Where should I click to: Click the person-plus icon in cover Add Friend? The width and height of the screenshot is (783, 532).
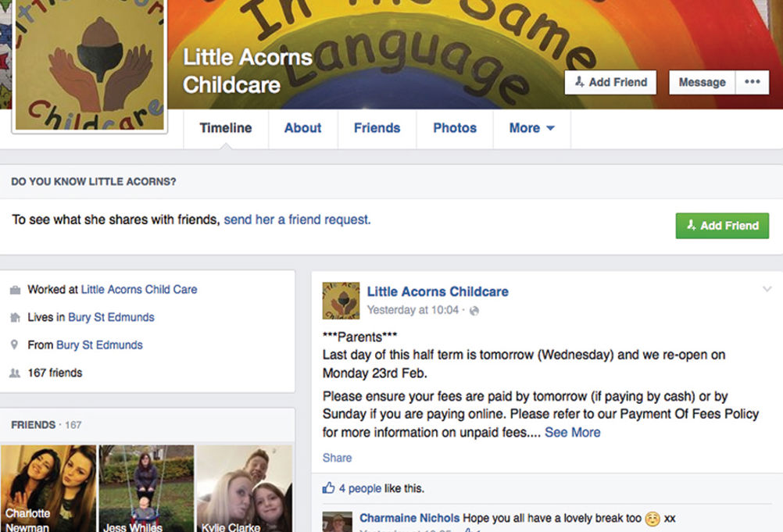[579, 82]
